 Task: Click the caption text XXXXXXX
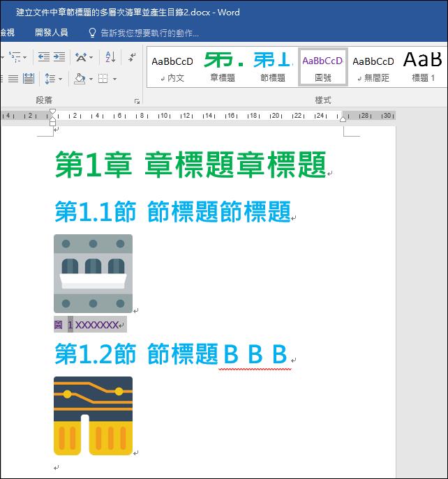coord(97,325)
